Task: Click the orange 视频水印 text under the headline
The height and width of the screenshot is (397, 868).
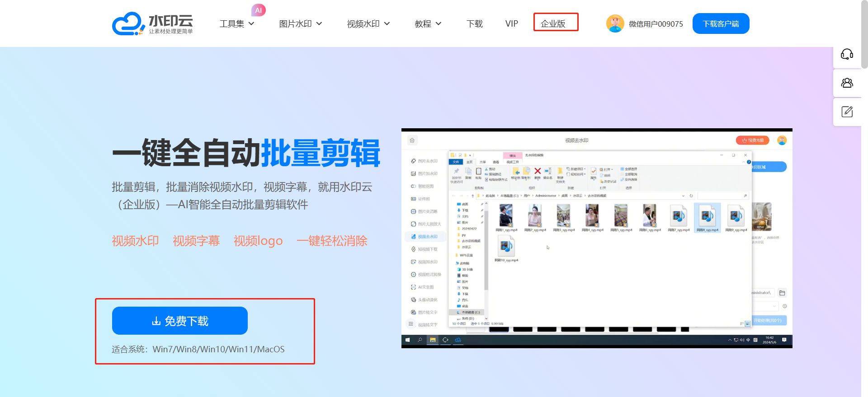Action: point(135,241)
